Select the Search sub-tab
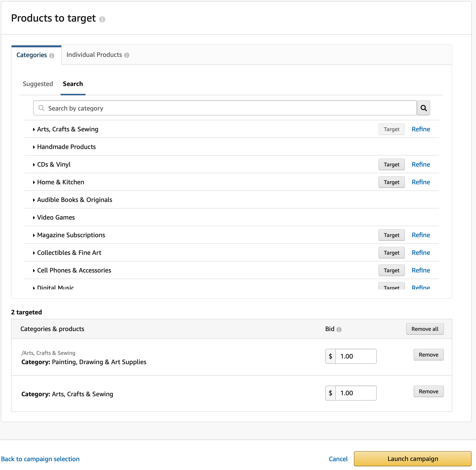Viewport: 476px width, 470px height. (x=73, y=84)
